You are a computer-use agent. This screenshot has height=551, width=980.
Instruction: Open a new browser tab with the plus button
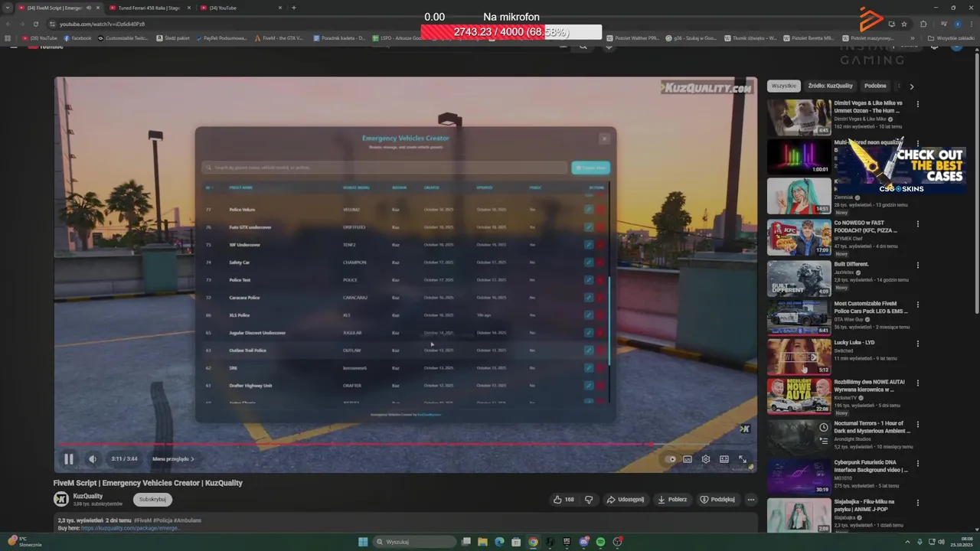(x=294, y=8)
